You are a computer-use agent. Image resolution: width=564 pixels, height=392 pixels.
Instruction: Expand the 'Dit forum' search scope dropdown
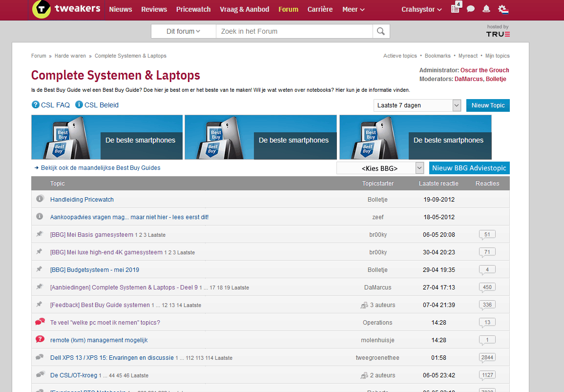pyautogui.click(x=184, y=31)
